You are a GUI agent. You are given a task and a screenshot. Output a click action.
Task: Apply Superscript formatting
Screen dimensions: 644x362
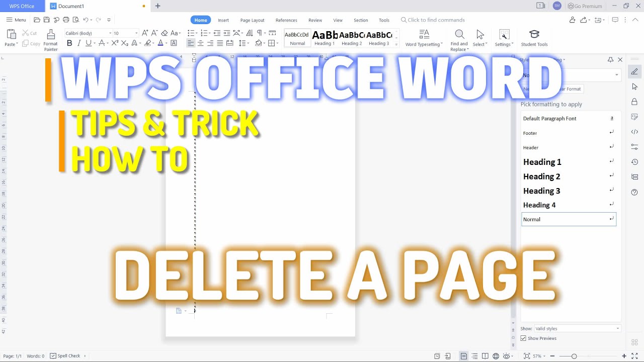pos(116,43)
